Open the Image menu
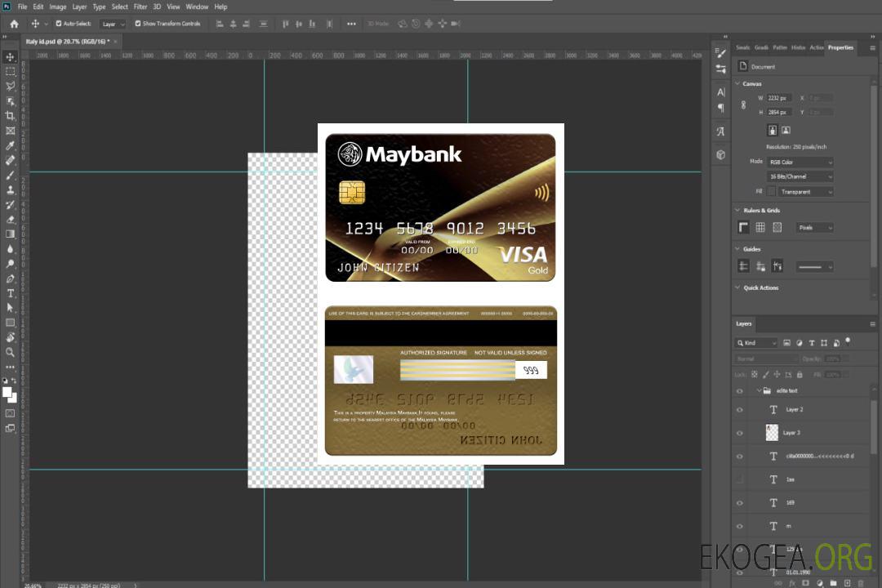 [57, 7]
